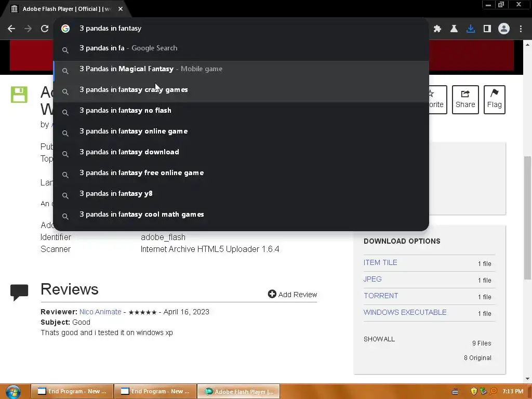Click the Reviews speech bubble icon

tap(19, 292)
